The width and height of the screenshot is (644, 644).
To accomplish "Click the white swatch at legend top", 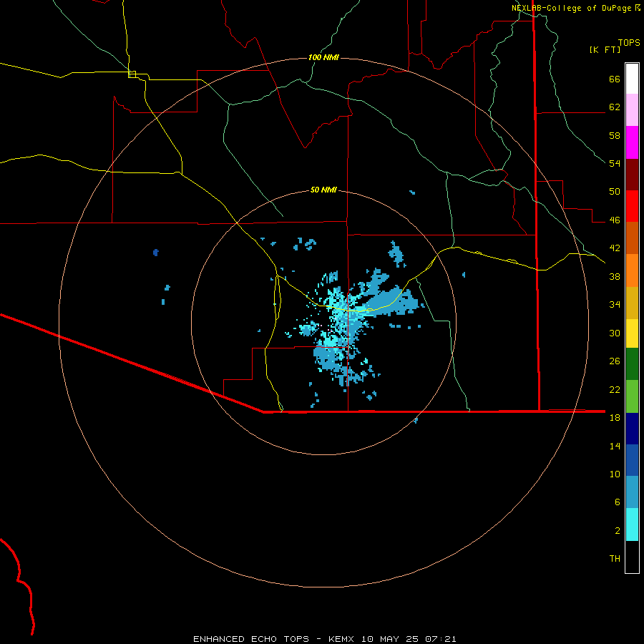I will (x=632, y=79).
